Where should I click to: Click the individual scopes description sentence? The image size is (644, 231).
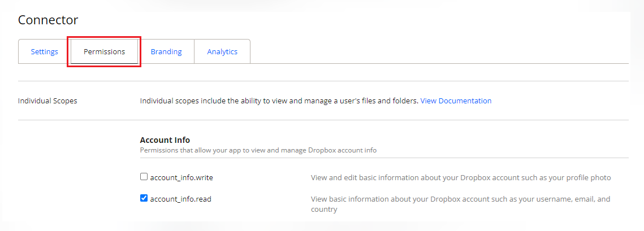click(x=279, y=101)
